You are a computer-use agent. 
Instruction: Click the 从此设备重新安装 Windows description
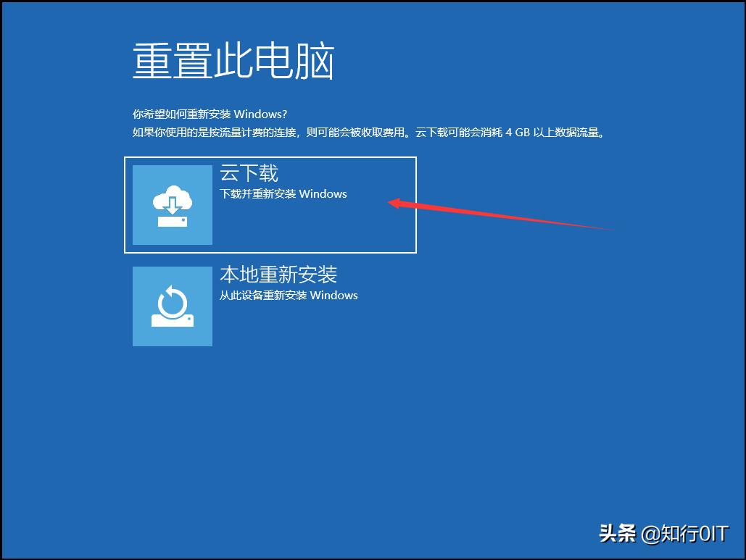coord(288,296)
